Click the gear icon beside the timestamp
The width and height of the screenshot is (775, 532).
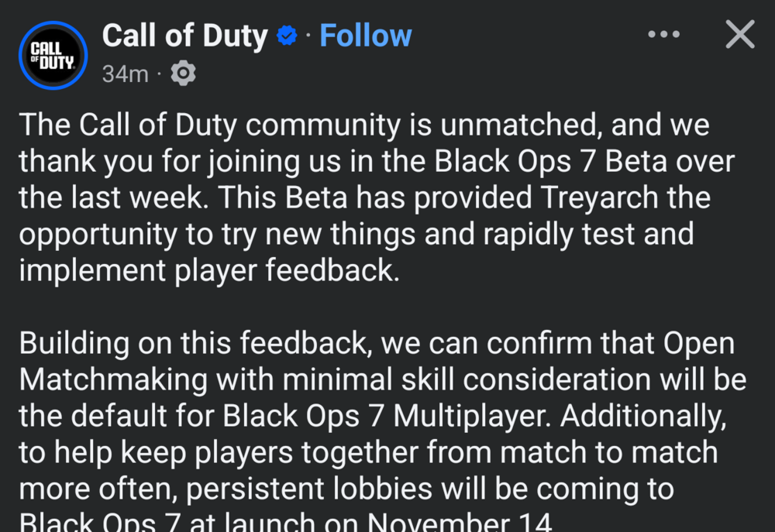pos(183,74)
